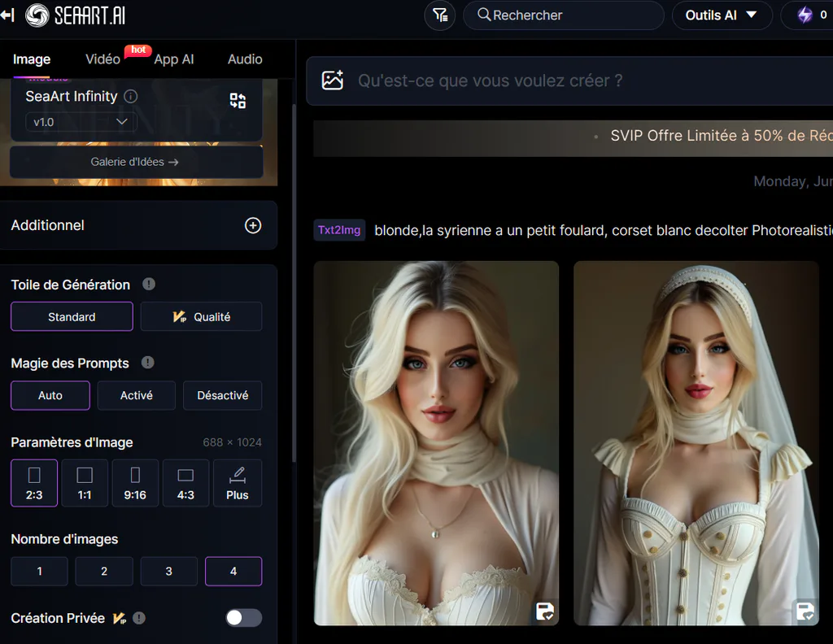This screenshot has width=833, height=644.
Task: Open the SeaArt.AI logo home
Action: (x=76, y=15)
